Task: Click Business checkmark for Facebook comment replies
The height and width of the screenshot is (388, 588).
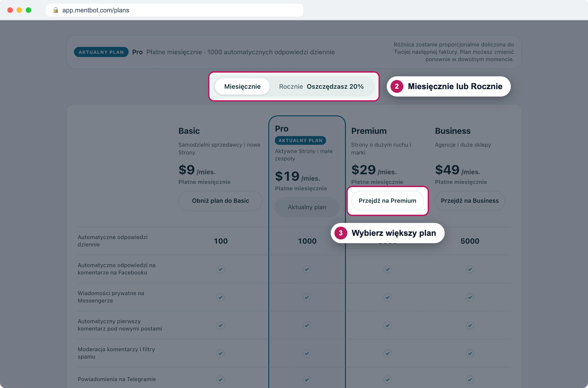Action: [x=470, y=269]
